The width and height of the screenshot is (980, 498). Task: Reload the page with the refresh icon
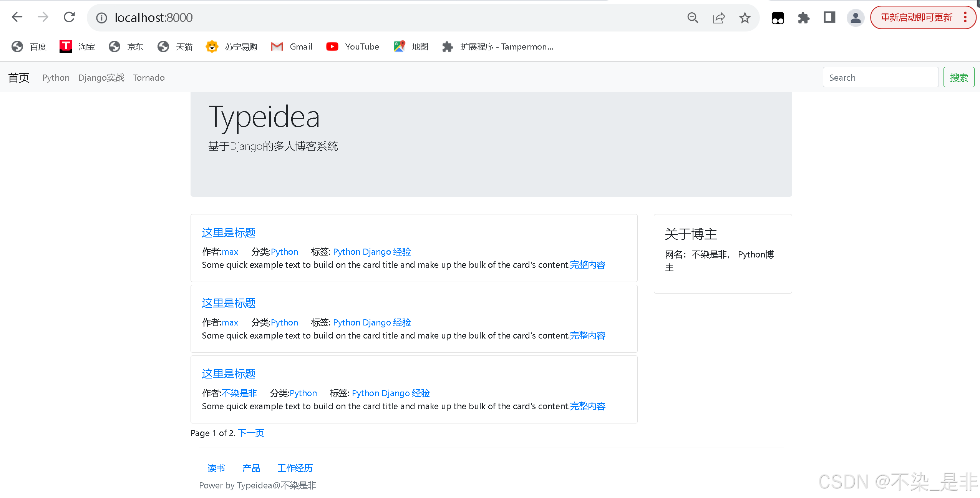[69, 17]
